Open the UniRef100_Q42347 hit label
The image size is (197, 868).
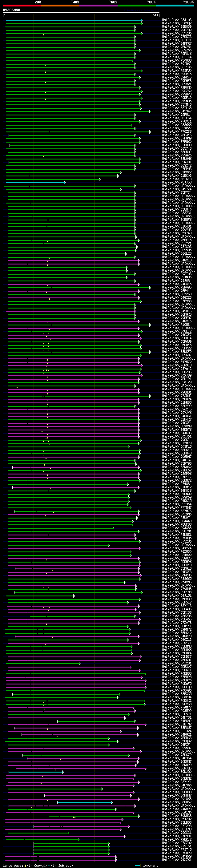pos(177,111)
